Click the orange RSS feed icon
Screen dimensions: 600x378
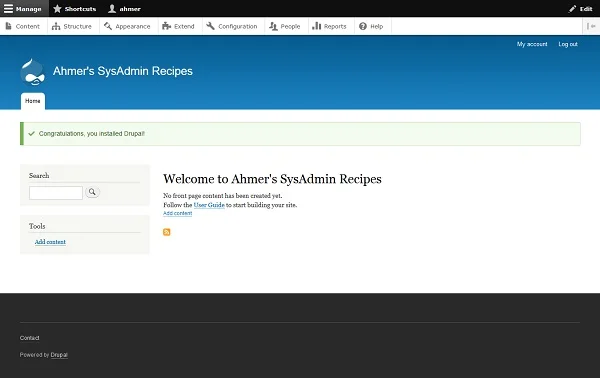pyautogui.click(x=166, y=232)
